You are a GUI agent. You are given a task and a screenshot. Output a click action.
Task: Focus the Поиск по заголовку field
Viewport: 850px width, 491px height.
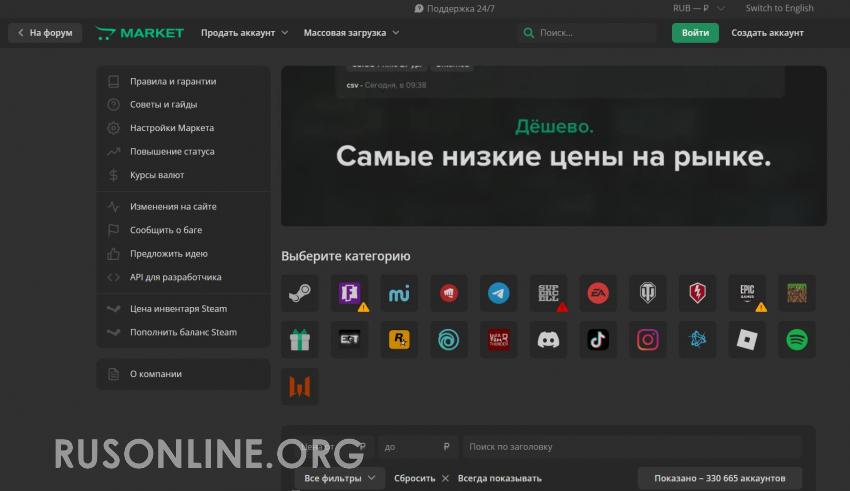[x=632, y=447]
